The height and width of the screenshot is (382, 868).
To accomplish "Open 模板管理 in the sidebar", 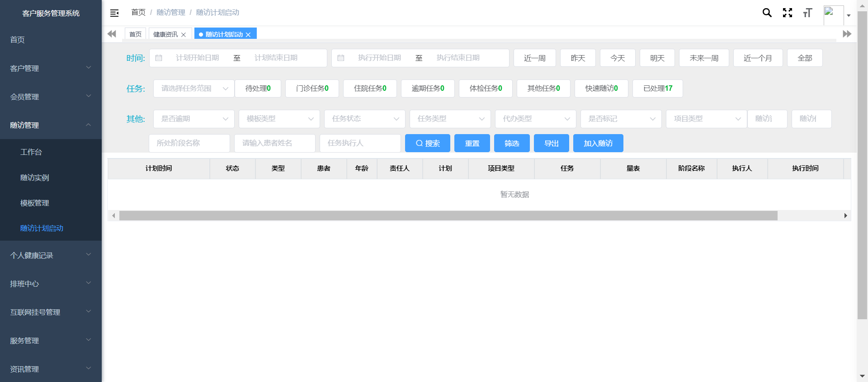I will (51, 203).
